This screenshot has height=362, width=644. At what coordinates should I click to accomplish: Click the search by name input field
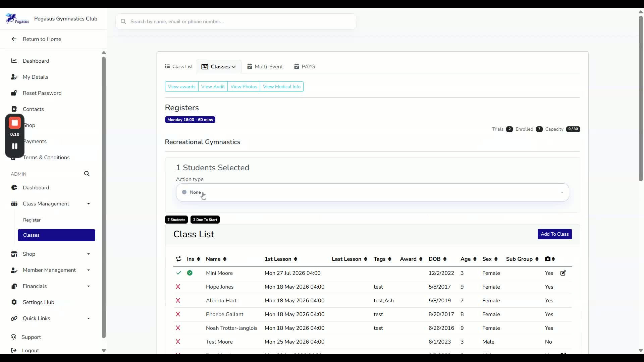(x=236, y=21)
